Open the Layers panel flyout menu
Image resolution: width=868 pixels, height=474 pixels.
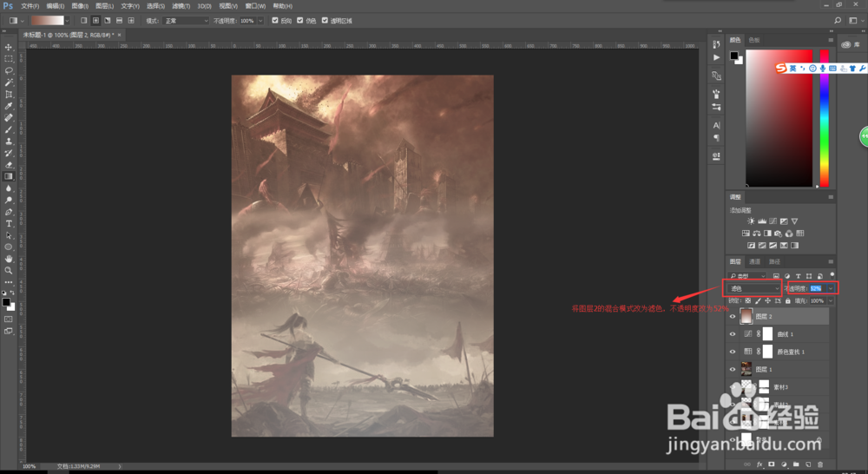coord(831,261)
